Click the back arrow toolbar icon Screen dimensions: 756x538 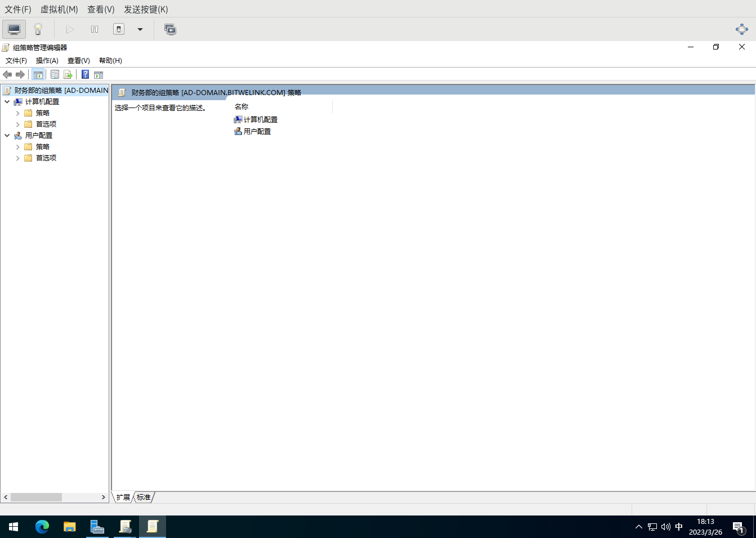(x=7, y=75)
